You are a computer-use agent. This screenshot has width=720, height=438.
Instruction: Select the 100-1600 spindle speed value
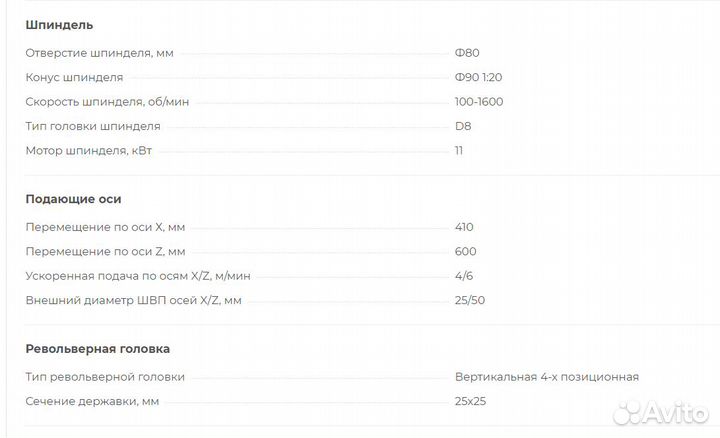pos(479,102)
